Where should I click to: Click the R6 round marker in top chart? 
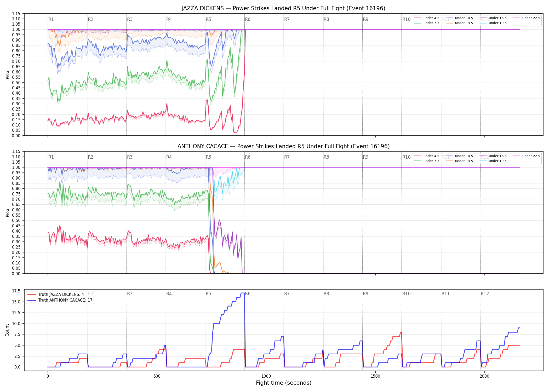(248, 19)
